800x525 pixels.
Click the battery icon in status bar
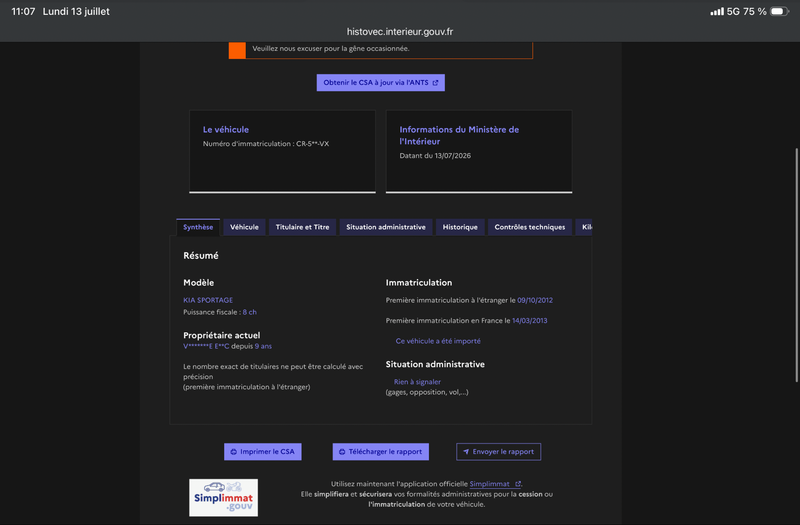tap(779, 11)
